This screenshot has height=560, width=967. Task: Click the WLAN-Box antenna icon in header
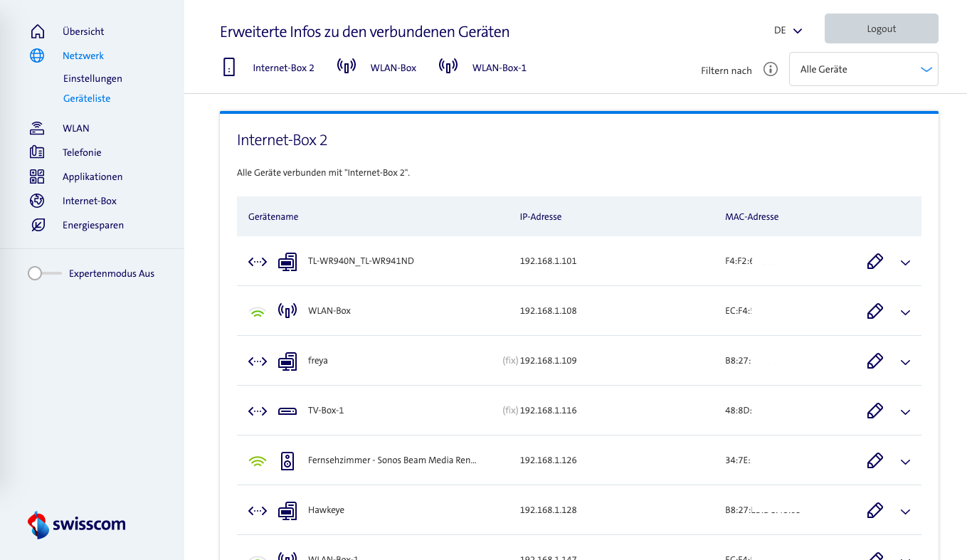point(346,68)
